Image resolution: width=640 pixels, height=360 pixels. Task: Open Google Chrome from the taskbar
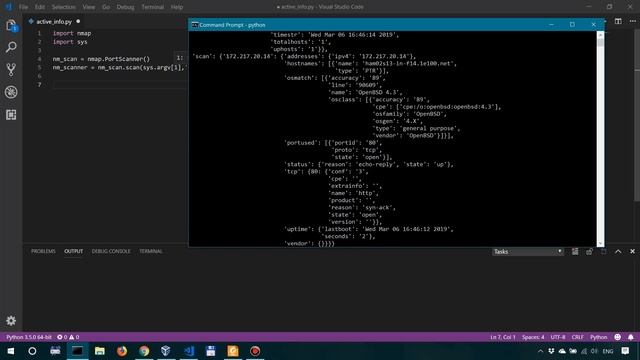coord(144,351)
